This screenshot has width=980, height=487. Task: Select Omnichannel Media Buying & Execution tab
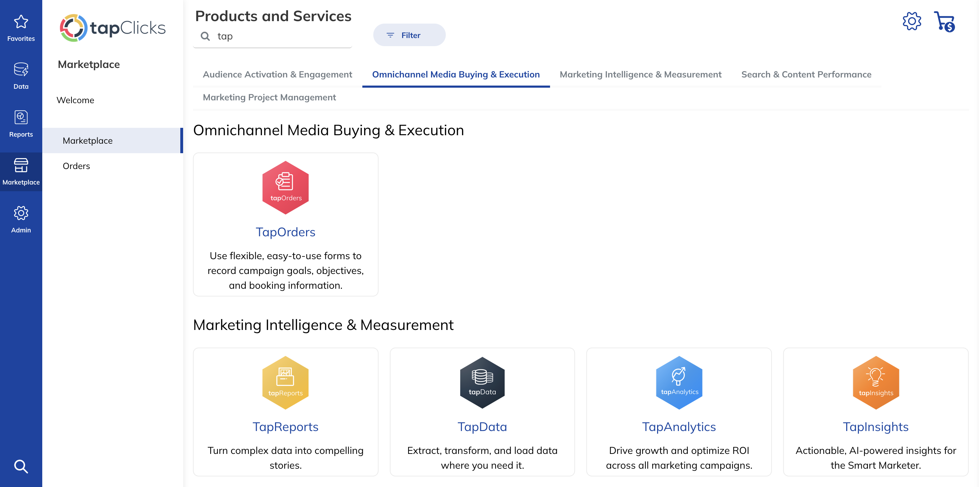tap(456, 75)
